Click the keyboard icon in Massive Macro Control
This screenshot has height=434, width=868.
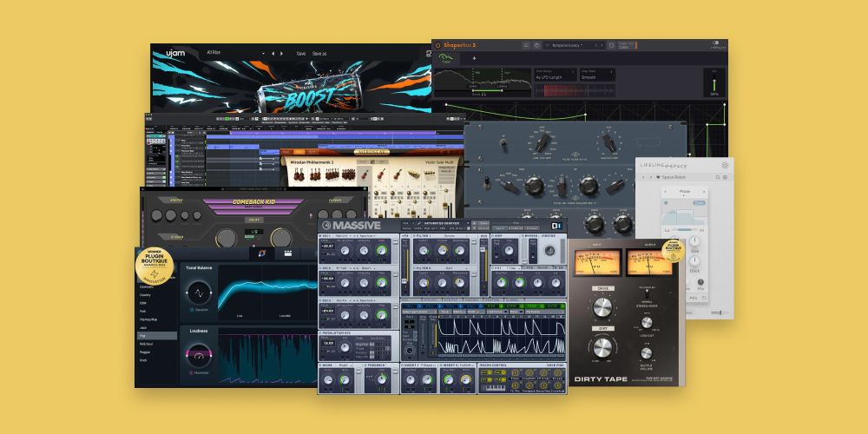pos(496,388)
